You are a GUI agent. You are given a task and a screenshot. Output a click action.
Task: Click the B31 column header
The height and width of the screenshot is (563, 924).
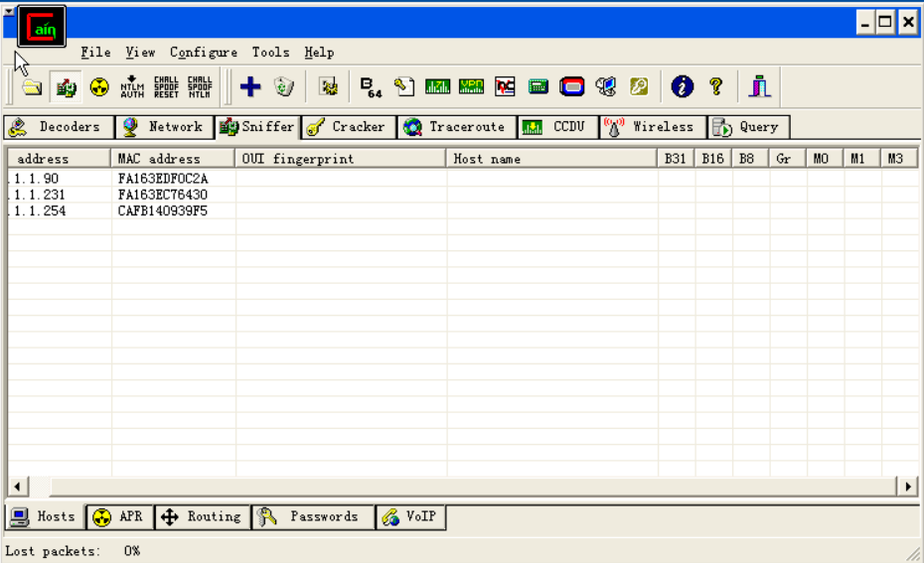676,159
